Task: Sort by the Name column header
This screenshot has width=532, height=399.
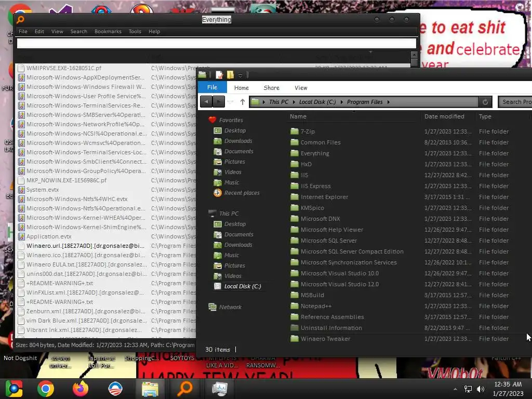Action: coord(298,116)
